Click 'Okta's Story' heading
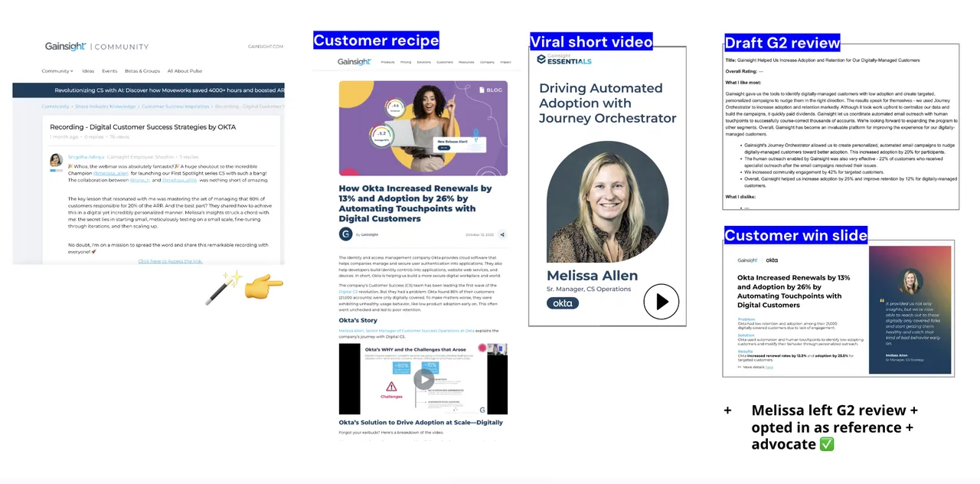 point(358,320)
